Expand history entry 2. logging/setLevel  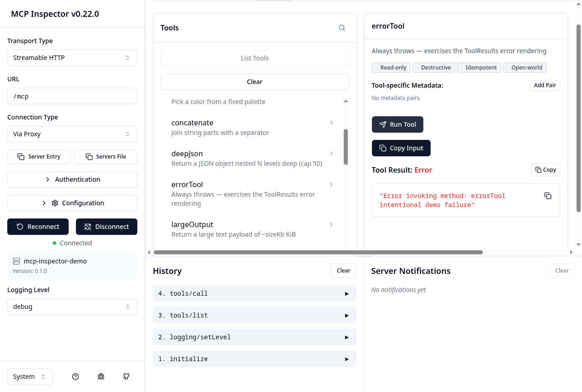click(x=255, y=337)
